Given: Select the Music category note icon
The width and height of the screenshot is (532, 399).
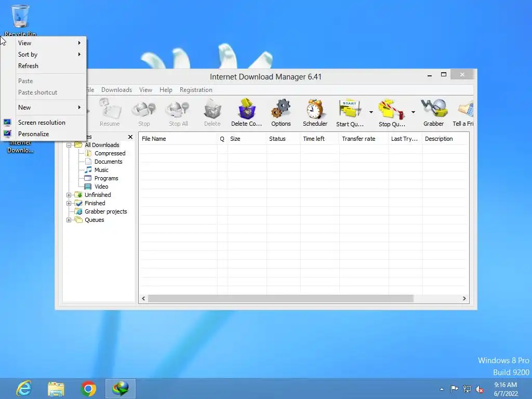Looking at the screenshot, I should pos(88,170).
